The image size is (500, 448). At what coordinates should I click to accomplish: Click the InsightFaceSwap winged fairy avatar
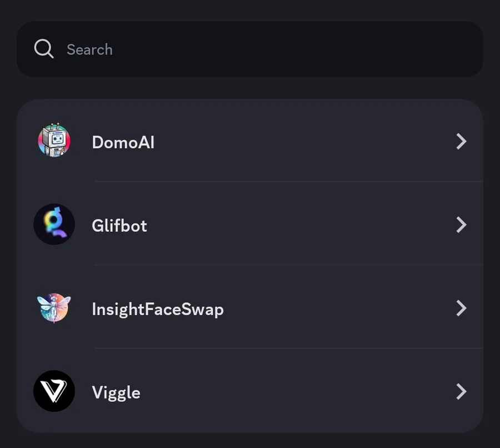click(54, 308)
